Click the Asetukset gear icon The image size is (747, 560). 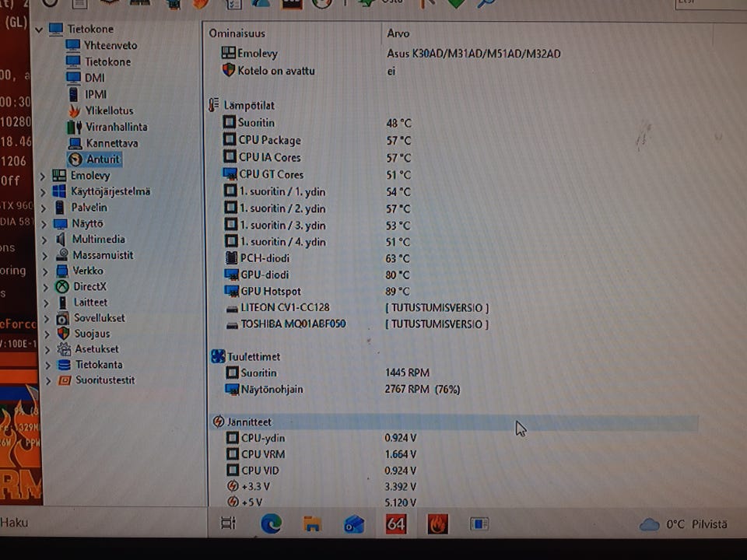64,349
